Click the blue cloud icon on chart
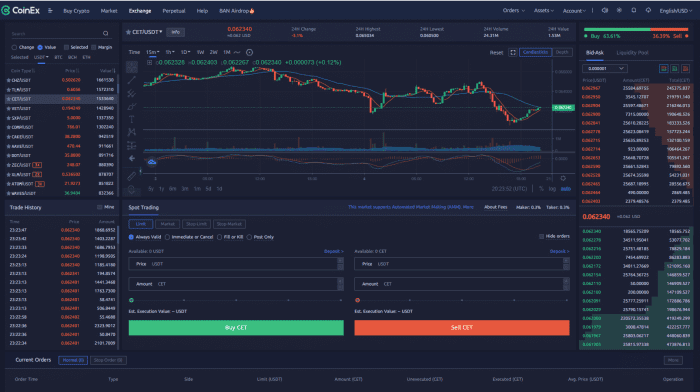 pos(152,162)
